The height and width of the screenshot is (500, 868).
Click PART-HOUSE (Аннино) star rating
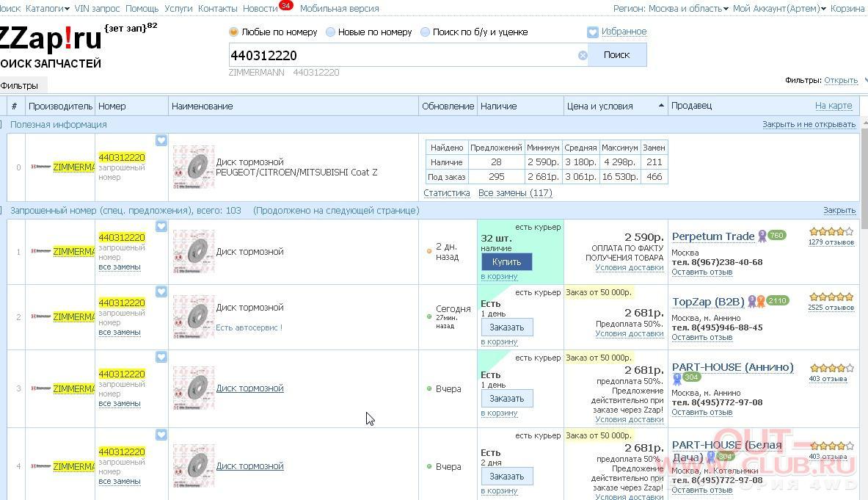click(831, 369)
